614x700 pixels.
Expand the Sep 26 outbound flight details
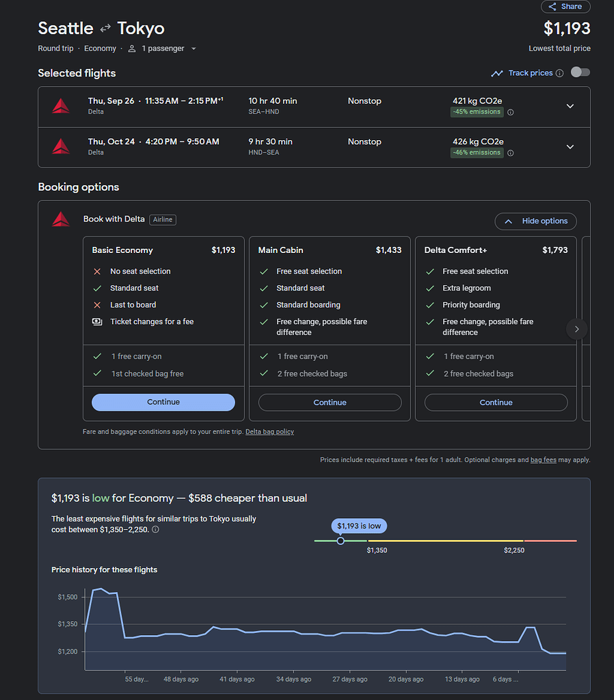pos(570,107)
